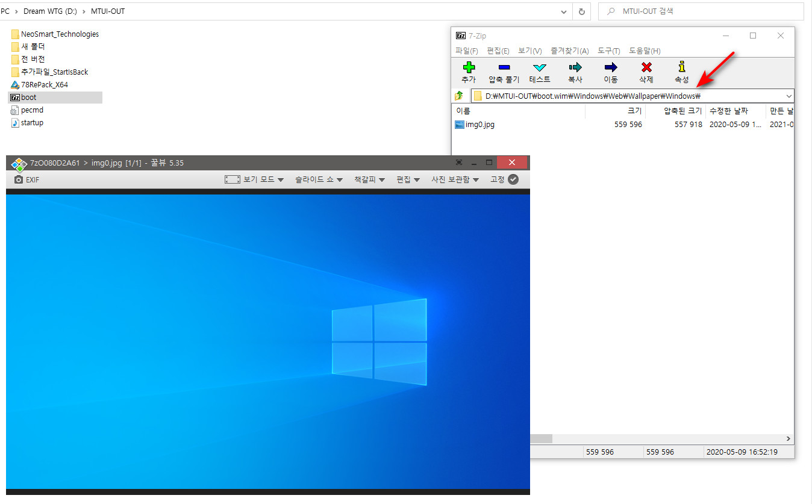Toggle fullscreen icon in Honeyview title bar
Viewport: 812px width, 504px height.
click(x=459, y=163)
